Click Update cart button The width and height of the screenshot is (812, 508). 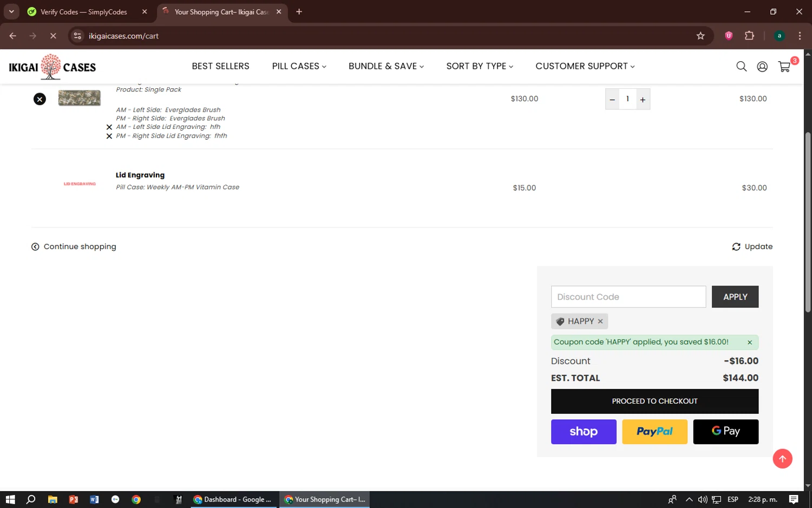point(752,246)
